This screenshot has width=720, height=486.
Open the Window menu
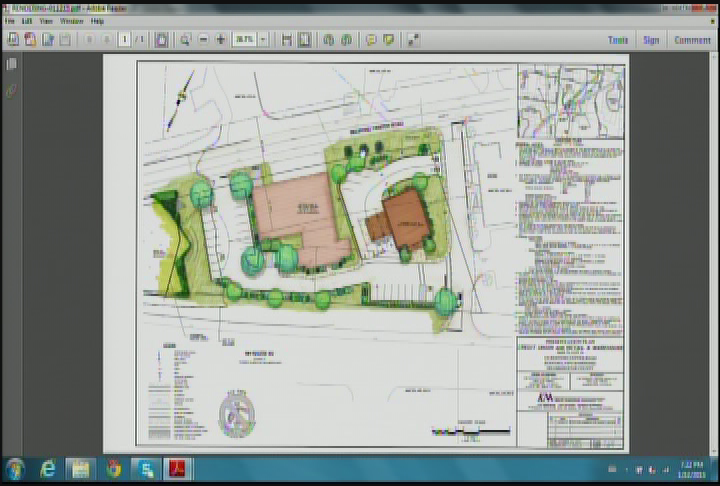(72, 21)
